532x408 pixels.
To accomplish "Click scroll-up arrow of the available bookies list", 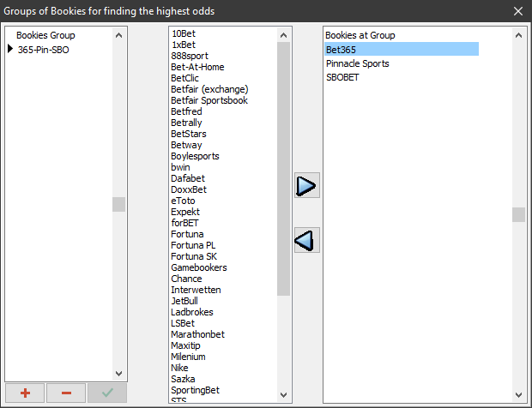I will (x=284, y=35).
